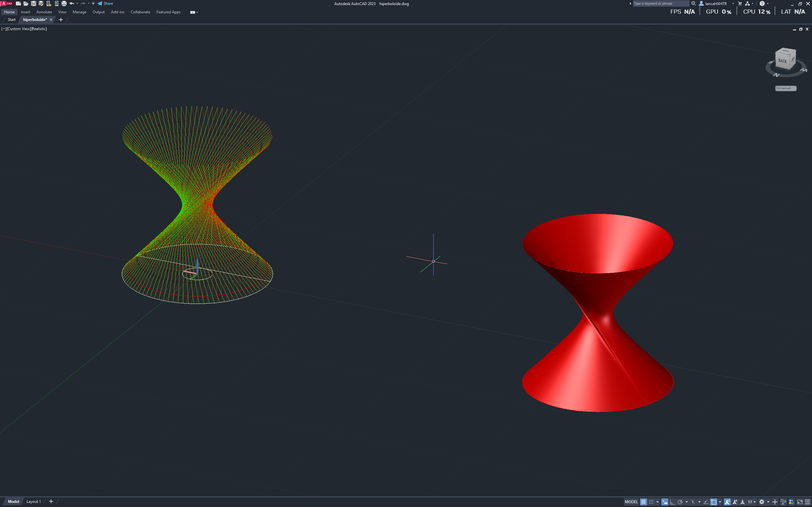Click the Workspace Switching gear icon
Viewport: 812px width, 507px height.
762,502
